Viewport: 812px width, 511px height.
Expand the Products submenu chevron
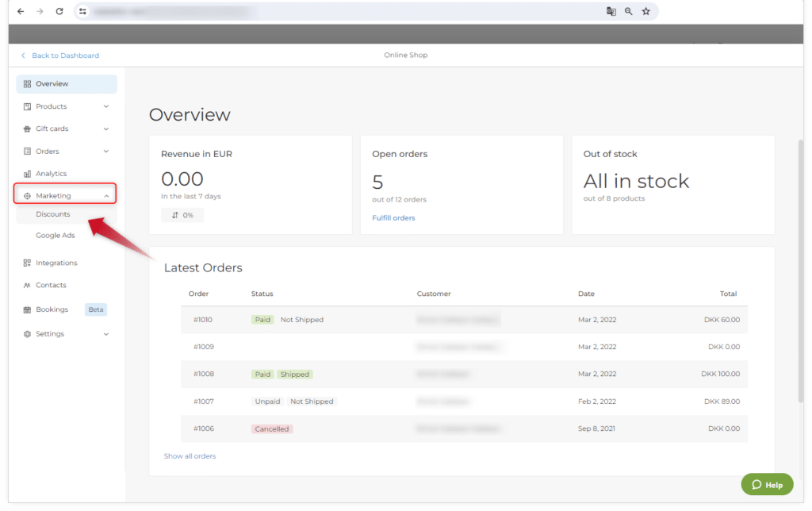point(106,106)
